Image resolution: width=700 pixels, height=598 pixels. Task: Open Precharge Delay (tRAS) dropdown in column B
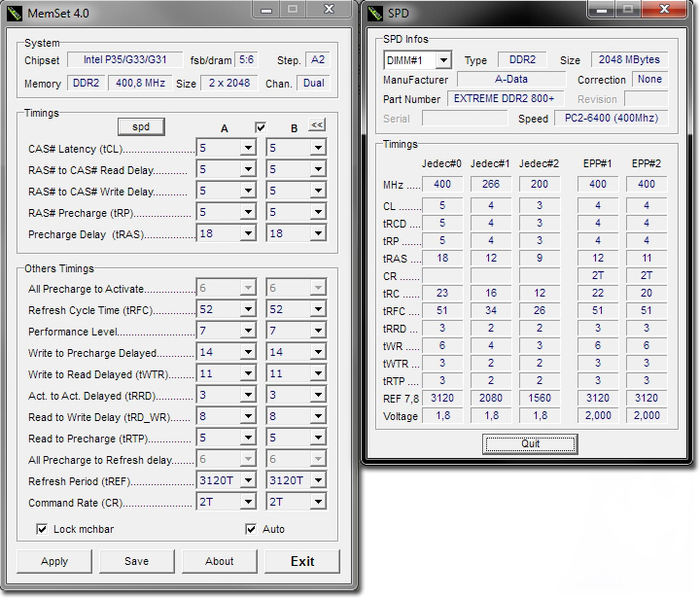click(318, 233)
